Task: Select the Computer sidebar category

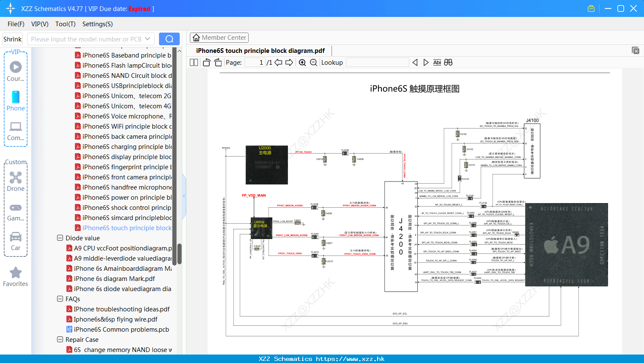Action: pyautogui.click(x=16, y=131)
